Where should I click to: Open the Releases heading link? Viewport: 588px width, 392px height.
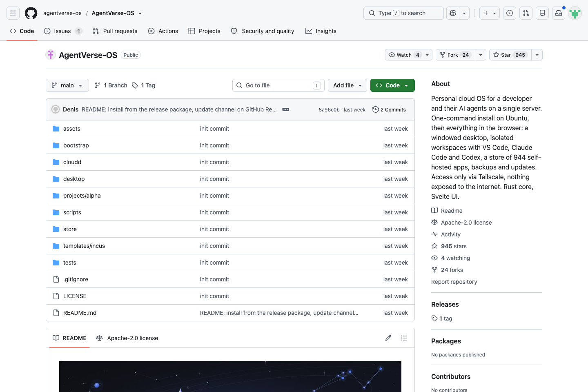(x=445, y=304)
